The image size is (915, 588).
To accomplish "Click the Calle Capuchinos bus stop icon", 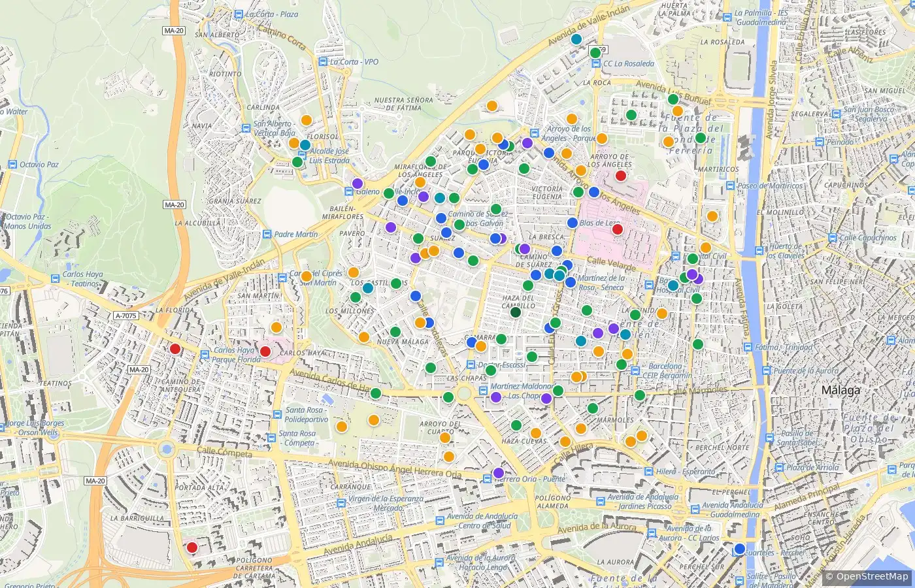I will (x=832, y=238).
